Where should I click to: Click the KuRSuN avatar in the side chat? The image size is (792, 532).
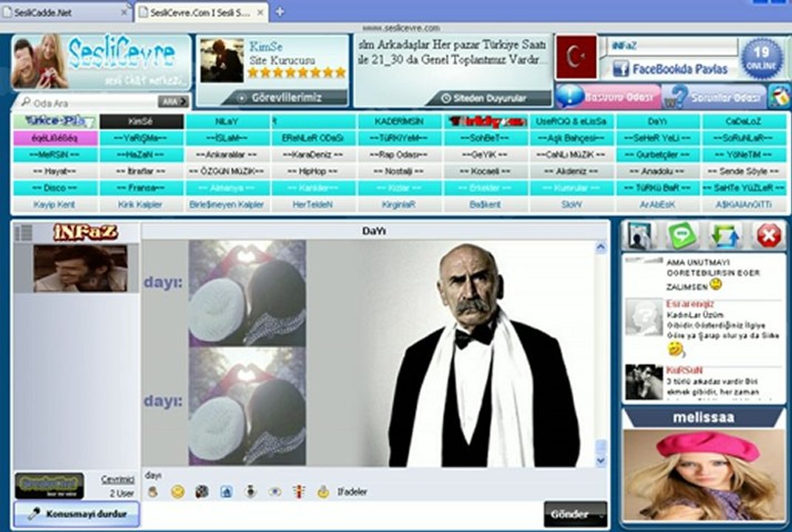[x=643, y=381]
